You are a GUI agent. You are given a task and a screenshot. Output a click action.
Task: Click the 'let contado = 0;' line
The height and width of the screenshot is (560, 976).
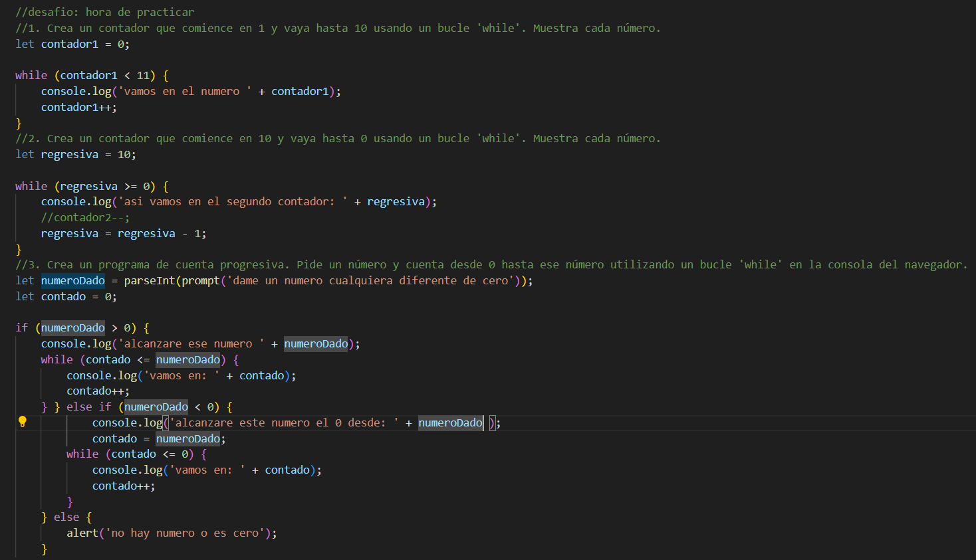pyautogui.click(x=66, y=296)
